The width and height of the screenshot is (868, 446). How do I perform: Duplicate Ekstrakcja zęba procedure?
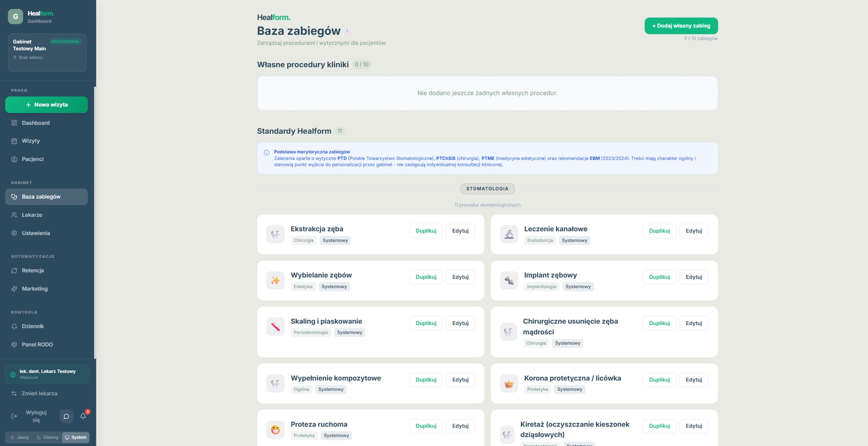coord(426,231)
